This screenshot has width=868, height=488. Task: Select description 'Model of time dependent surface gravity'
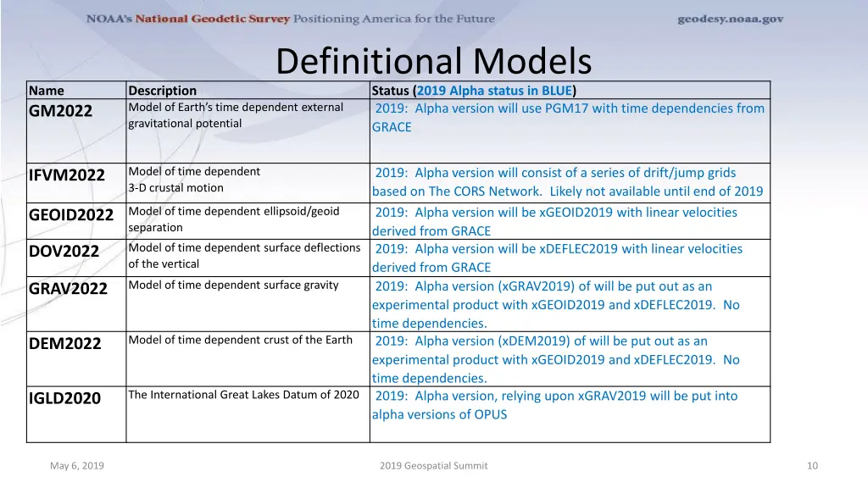coord(233,285)
